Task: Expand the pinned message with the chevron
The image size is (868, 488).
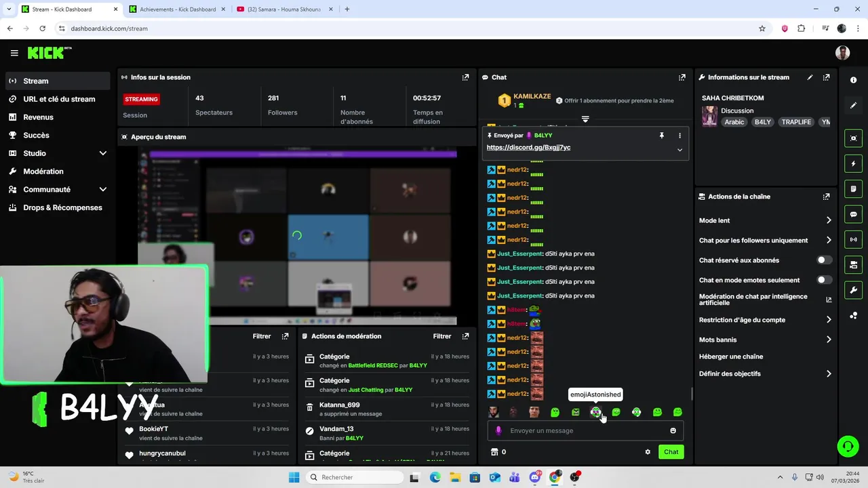Action: (x=679, y=150)
